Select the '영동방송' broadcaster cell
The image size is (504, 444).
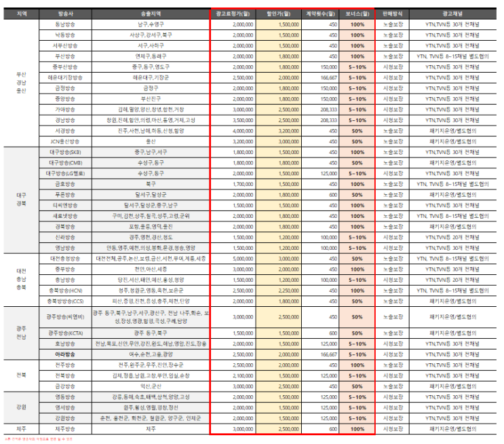(x=65, y=397)
